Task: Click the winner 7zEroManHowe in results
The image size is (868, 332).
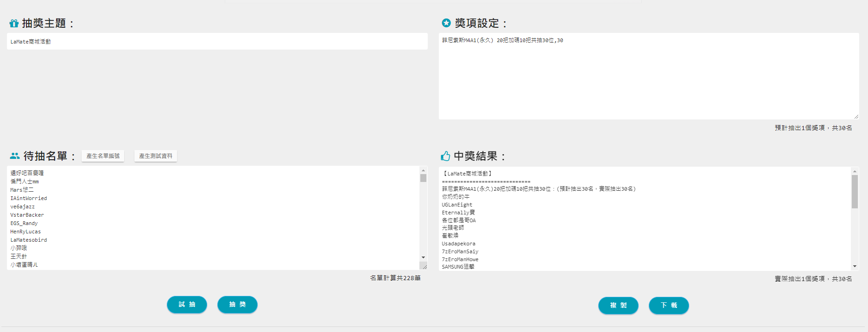Action: click(460, 259)
